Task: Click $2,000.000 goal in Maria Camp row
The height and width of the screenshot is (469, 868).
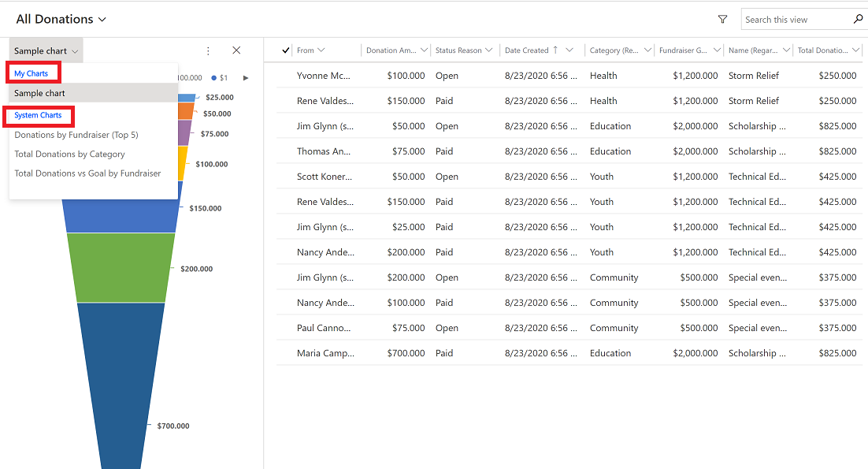Action: [696, 353]
